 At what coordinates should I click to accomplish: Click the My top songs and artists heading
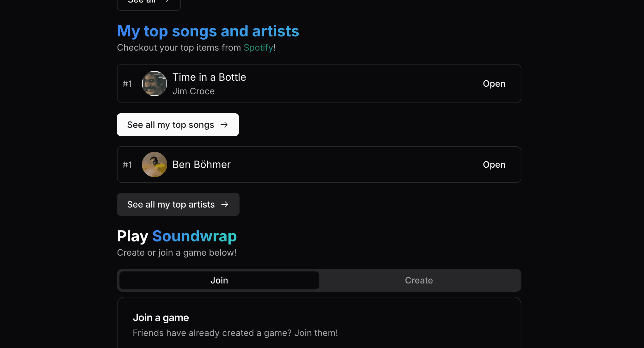208,31
